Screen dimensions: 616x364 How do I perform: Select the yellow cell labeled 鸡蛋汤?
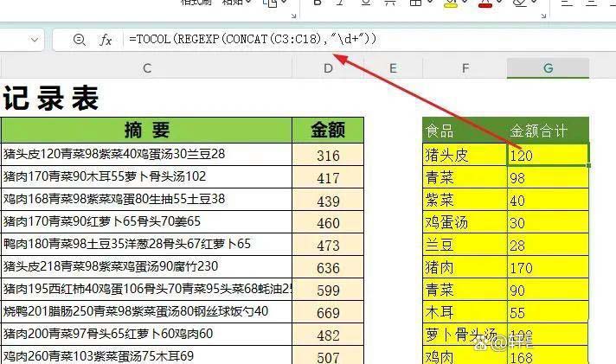(x=465, y=222)
